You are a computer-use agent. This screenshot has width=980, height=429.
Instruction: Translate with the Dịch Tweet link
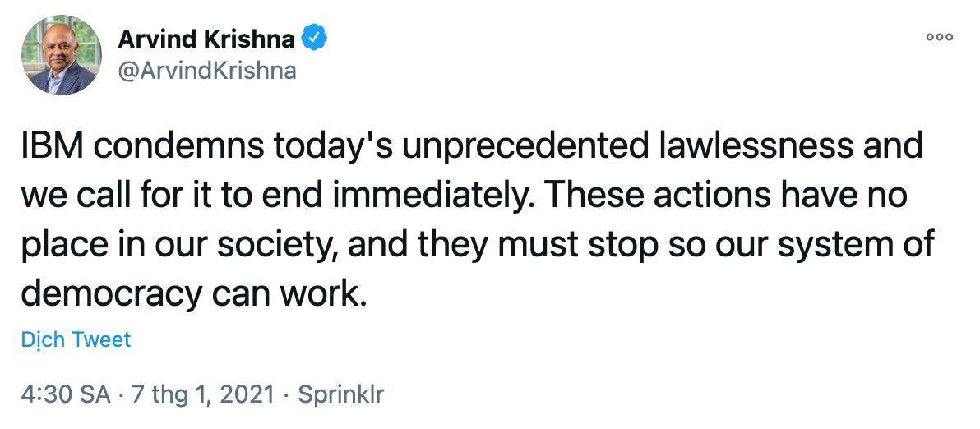pyautogui.click(x=76, y=339)
